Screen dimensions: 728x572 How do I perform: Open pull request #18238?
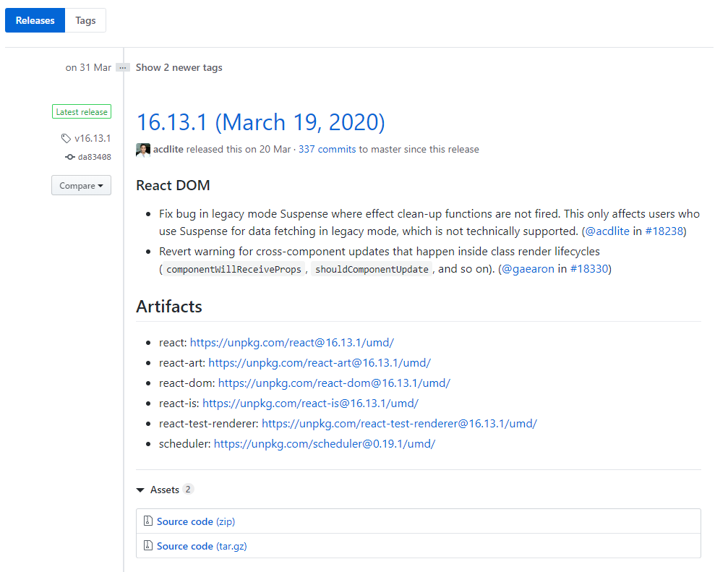coord(664,231)
